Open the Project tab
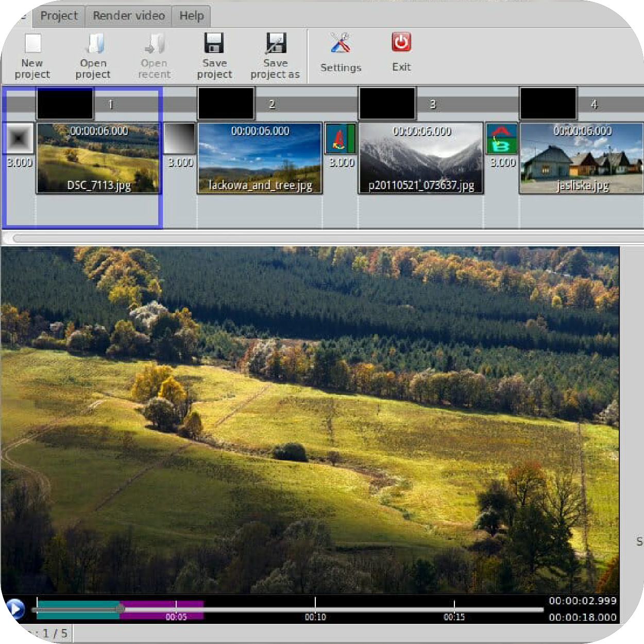Viewport: 644px width, 644px height. coord(59,16)
